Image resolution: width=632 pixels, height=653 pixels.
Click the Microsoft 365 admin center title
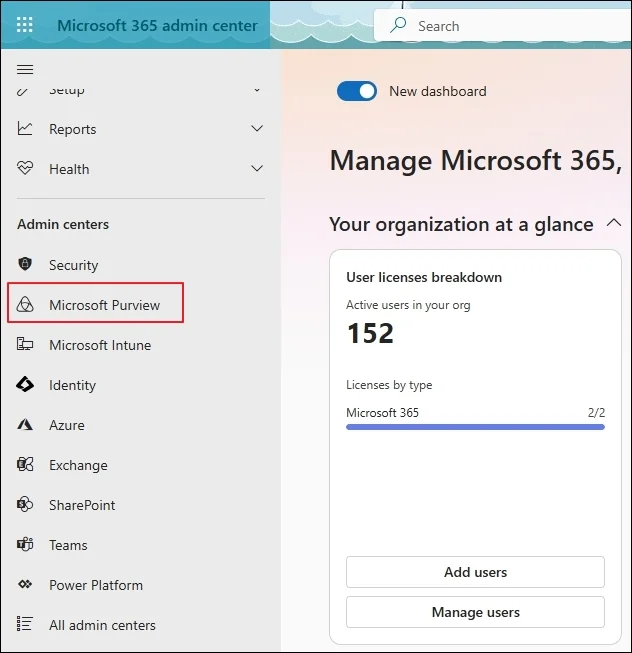(x=157, y=25)
